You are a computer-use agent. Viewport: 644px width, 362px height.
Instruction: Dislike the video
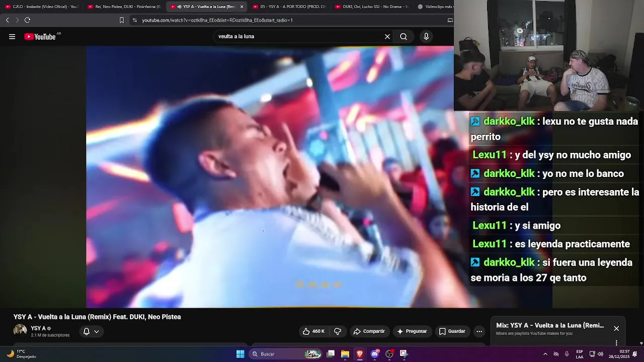(x=338, y=331)
